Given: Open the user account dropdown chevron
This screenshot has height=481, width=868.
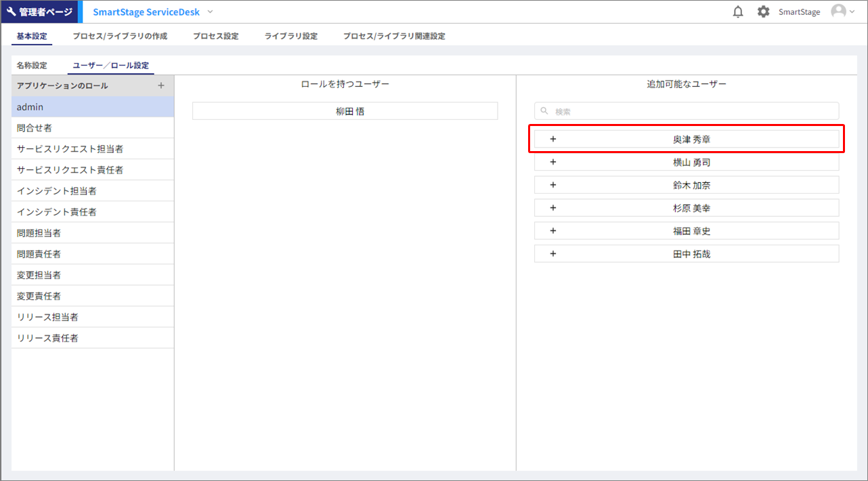Looking at the screenshot, I should point(852,12).
